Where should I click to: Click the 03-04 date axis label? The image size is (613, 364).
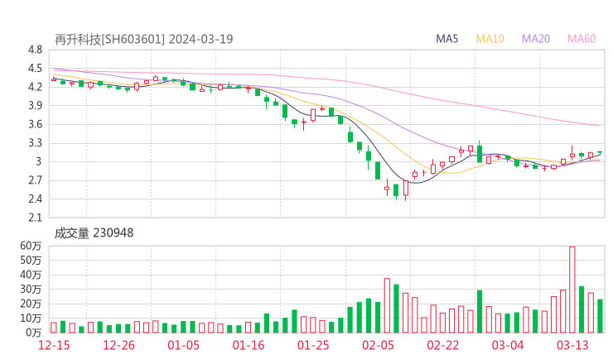pos(508,345)
